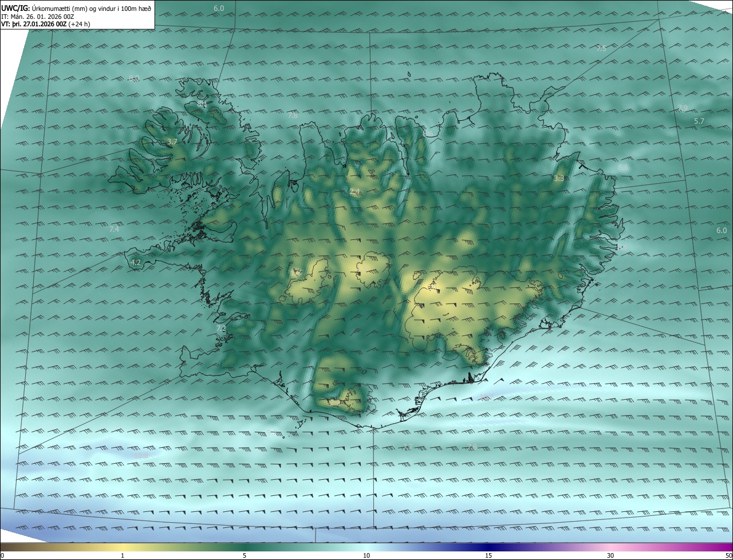
Task: Click the title text 'Úrkomumætti (mm) og vindur í 100m hæð'
Action: pos(92,8)
